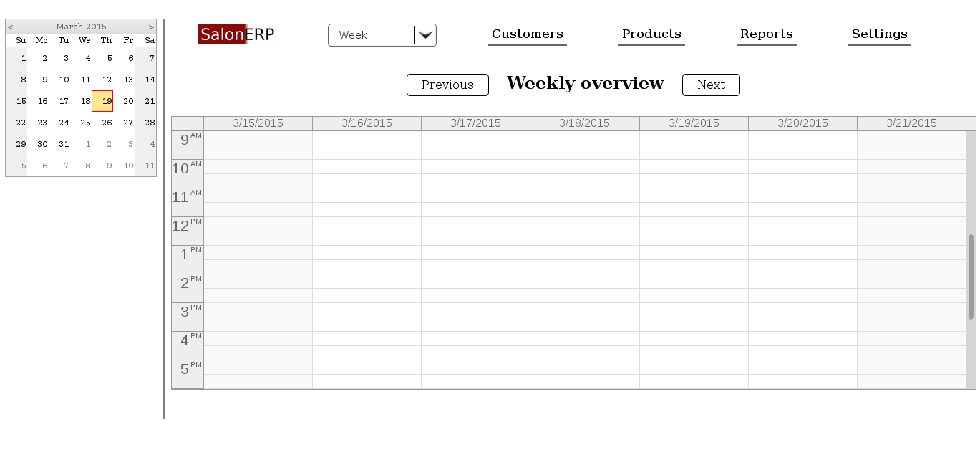Image resolution: width=980 pixels, height=455 pixels.
Task: Click the Weekly overview title
Action: [x=585, y=83]
